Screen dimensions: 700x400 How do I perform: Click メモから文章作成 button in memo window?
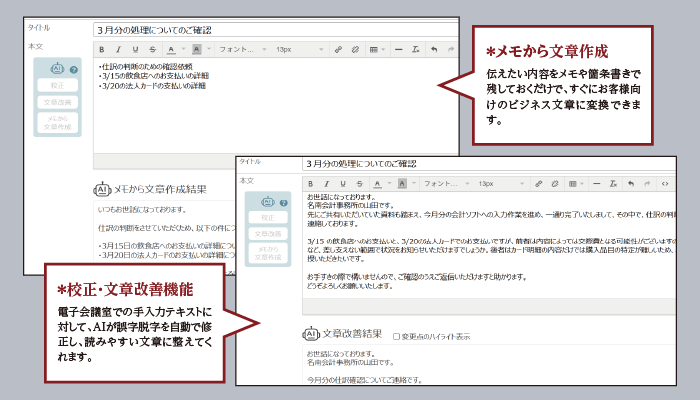pos(58,123)
